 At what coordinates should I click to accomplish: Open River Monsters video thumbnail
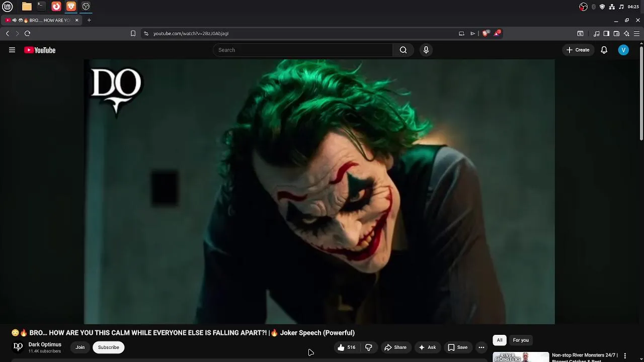[x=521, y=357]
